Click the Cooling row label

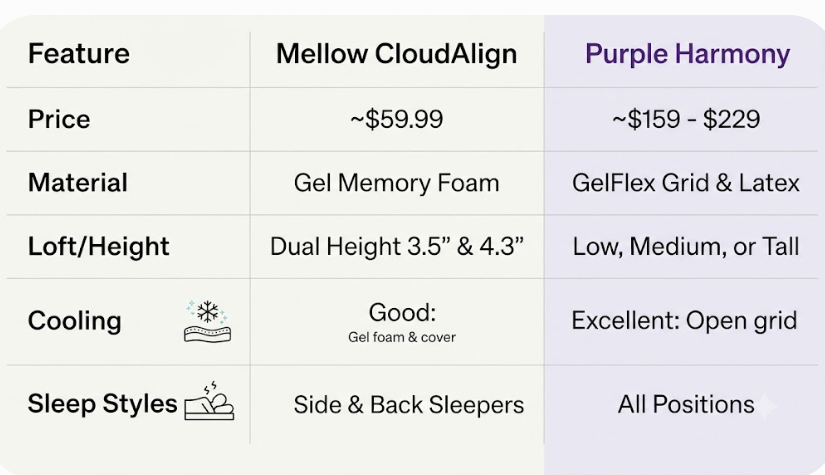point(75,321)
